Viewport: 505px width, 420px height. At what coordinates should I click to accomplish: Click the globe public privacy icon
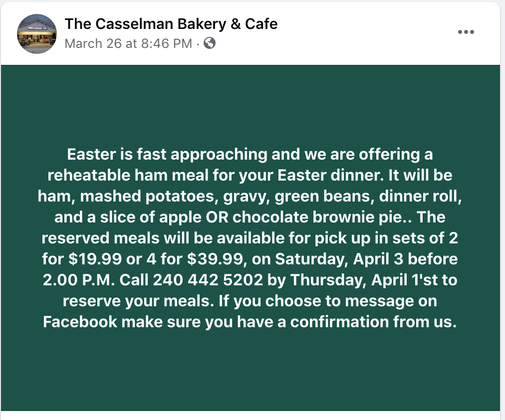click(210, 43)
